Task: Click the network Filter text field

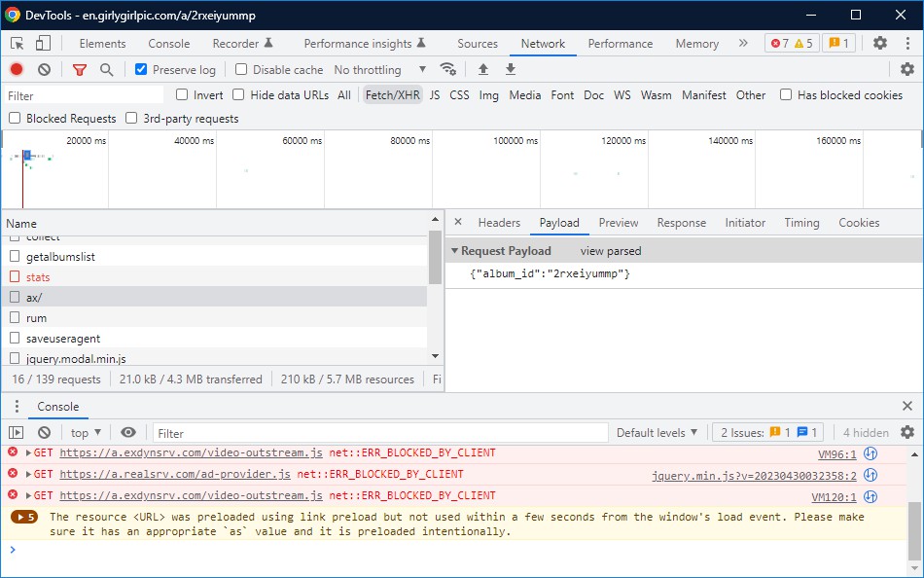Action: 85,95
